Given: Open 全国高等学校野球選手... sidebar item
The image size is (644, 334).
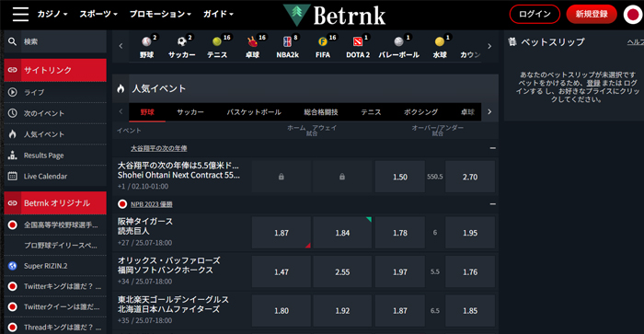Looking at the screenshot, I should pyautogui.click(x=55, y=225).
